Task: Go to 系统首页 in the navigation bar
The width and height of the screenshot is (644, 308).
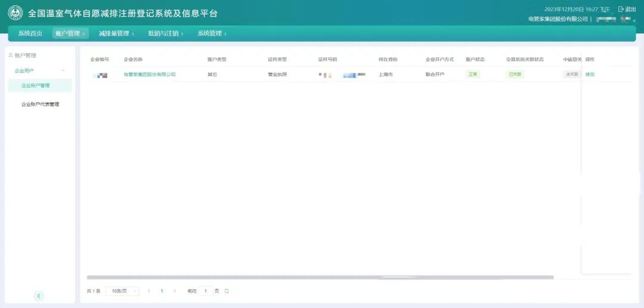Action: (30, 33)
